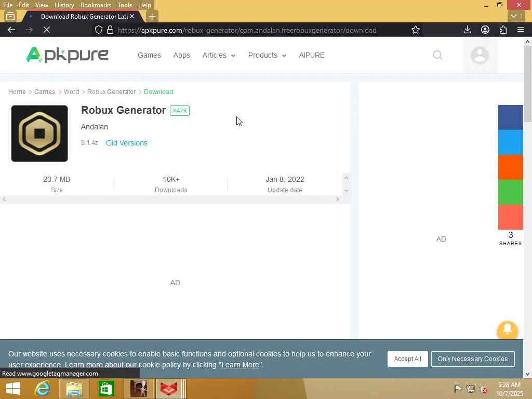Open the game character taskbar app
532x399 pixels.
pos(139,389)
